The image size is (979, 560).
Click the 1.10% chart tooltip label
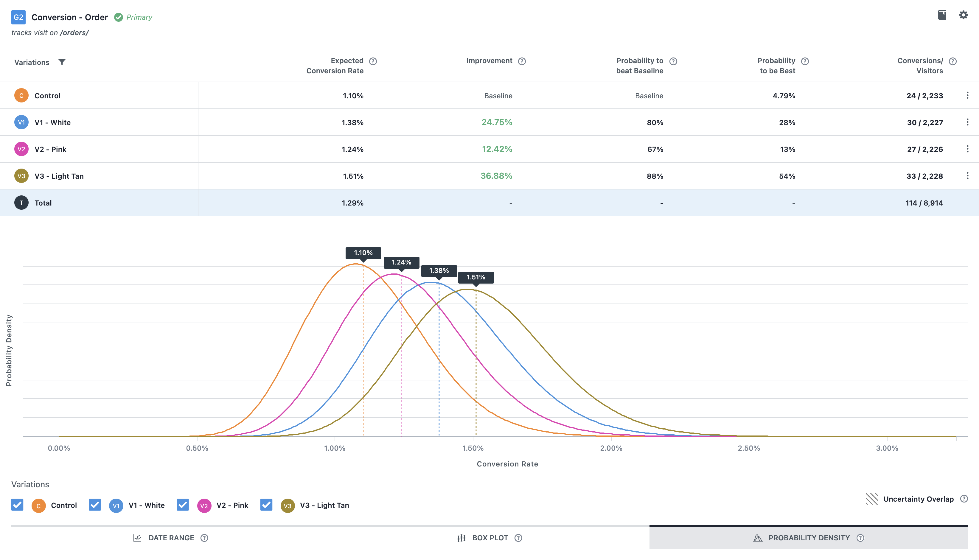click(363, 253)
